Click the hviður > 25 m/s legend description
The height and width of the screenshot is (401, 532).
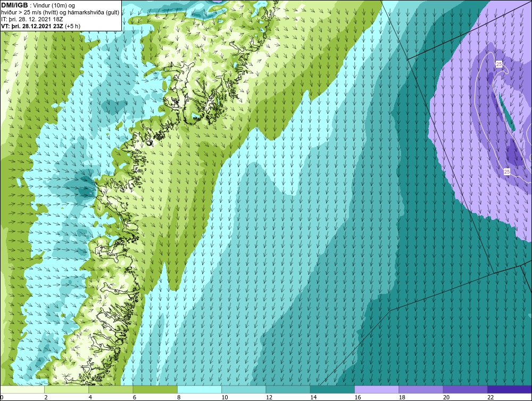pyautogui.click(x=60, y=13)
